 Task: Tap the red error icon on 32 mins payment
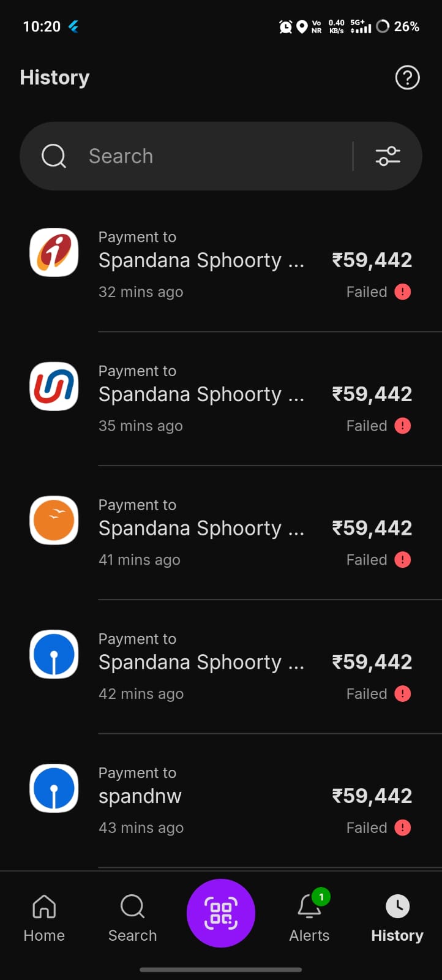(402, 292)
